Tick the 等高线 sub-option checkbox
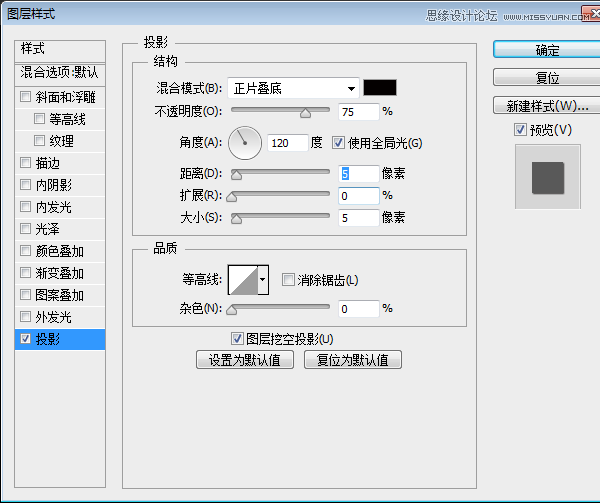This screenshot has width=600, height=503. click(x=39, y=119)
